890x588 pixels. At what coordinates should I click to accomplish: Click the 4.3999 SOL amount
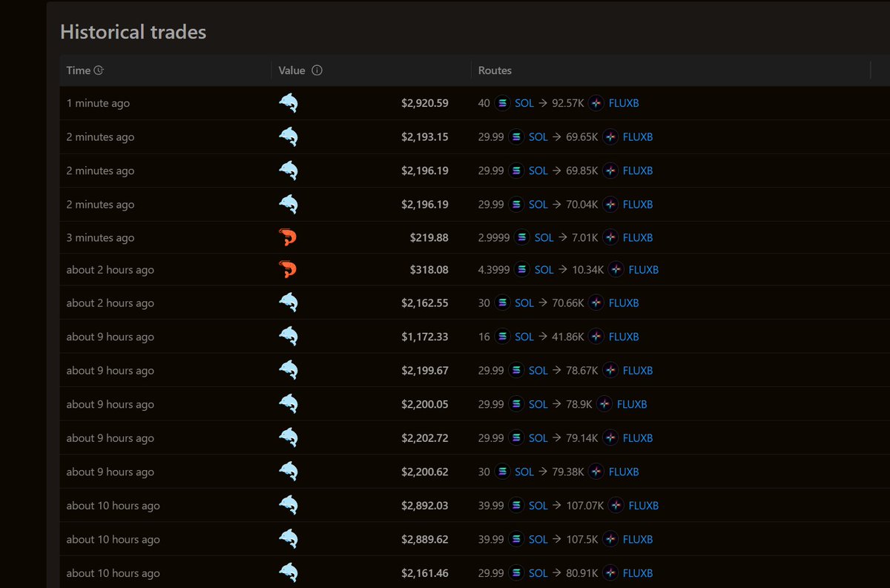point(494,269)
